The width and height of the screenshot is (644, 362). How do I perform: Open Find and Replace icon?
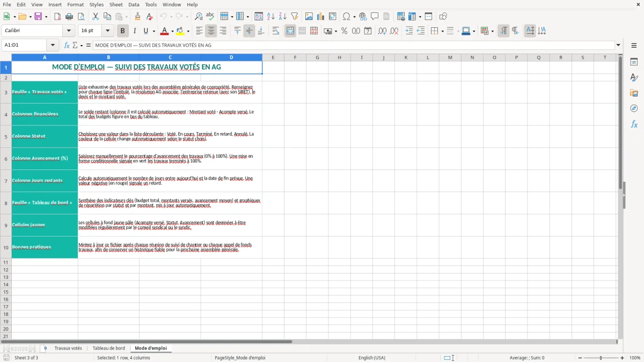[x=198, y=17]
